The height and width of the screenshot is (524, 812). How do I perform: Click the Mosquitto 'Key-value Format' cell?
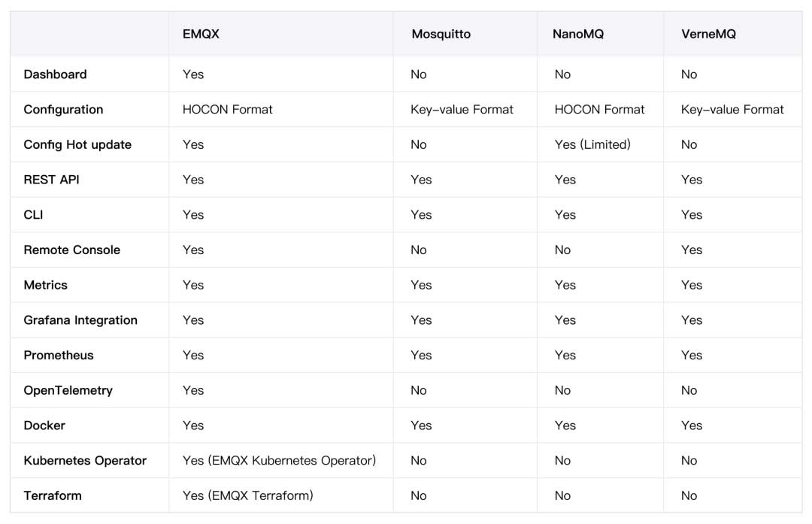(x=462, y=110)
